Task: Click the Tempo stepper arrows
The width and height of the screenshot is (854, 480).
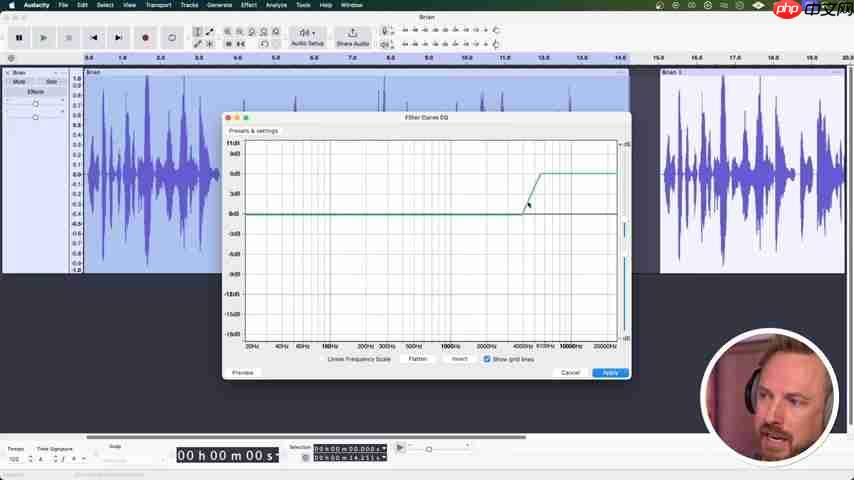Action: pyautogui.click(x=30, y=459)
